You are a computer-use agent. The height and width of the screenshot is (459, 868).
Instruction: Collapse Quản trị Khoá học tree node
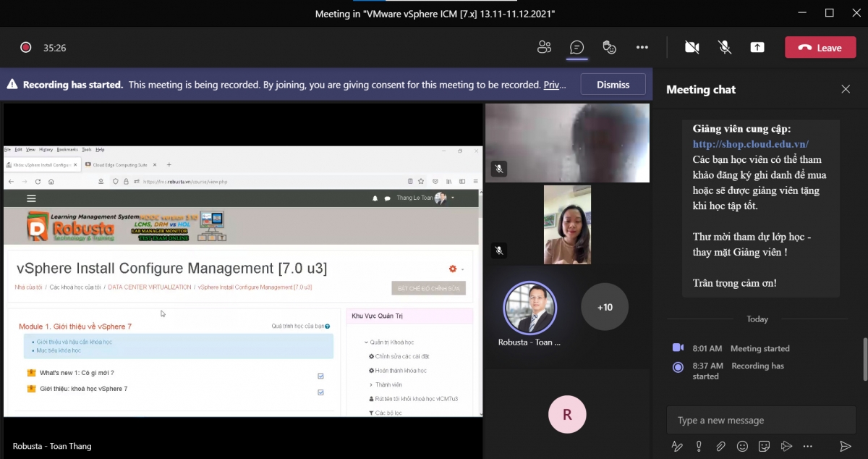click(x=366, y=342)
